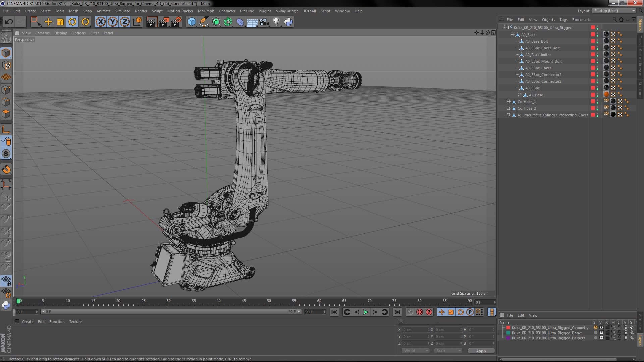Open the spline Pen tool
This screenshot has height=362, width=644.
(x=204, y=22)
